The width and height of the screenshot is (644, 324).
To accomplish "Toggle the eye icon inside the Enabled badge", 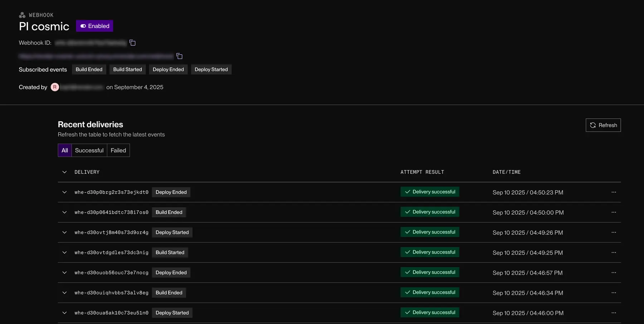I will 83,26.
